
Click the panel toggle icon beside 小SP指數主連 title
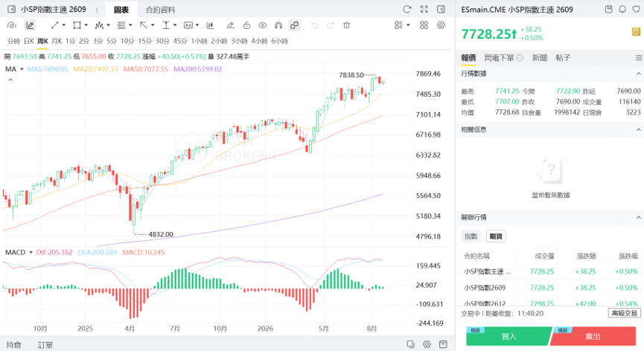[x=11, y=9]
